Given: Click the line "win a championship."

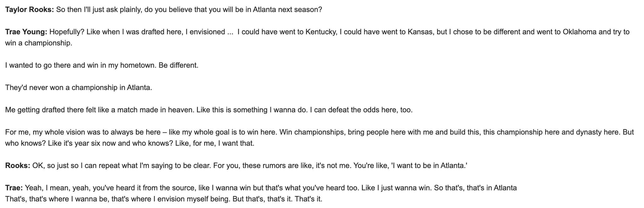Looking at the screenshot, I should [39, 43].
